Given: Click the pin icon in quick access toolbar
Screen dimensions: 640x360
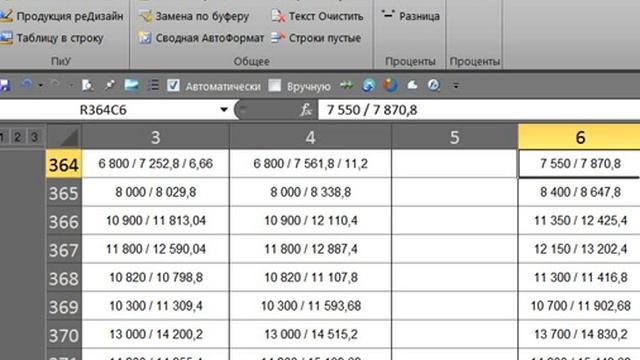Looking at the screenshot, I should [109, 85].
